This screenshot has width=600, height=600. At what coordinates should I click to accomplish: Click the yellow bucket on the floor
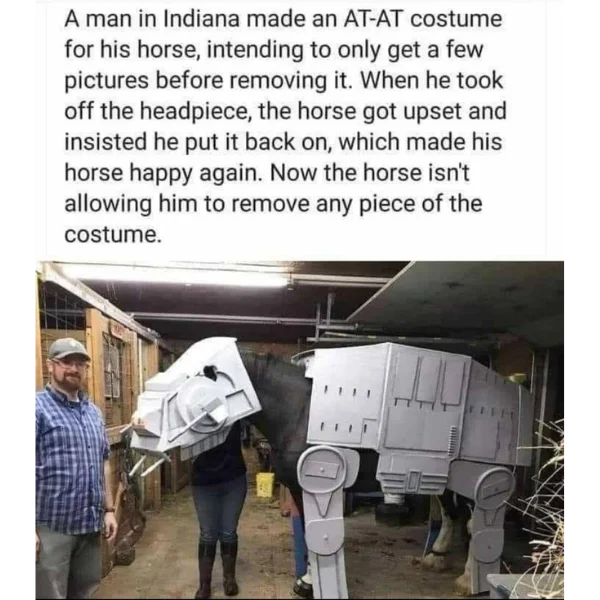click(265, 484)
